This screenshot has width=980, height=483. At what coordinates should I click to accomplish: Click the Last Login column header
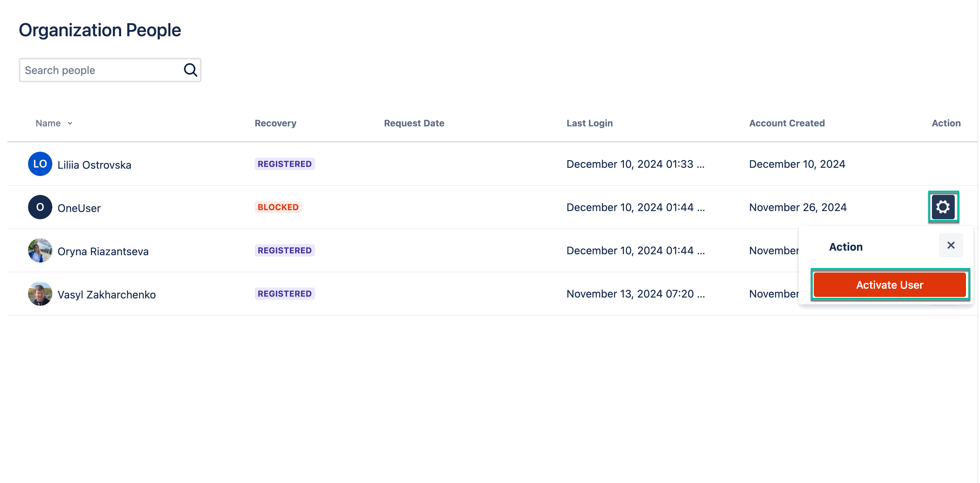(x=589, y=123)
